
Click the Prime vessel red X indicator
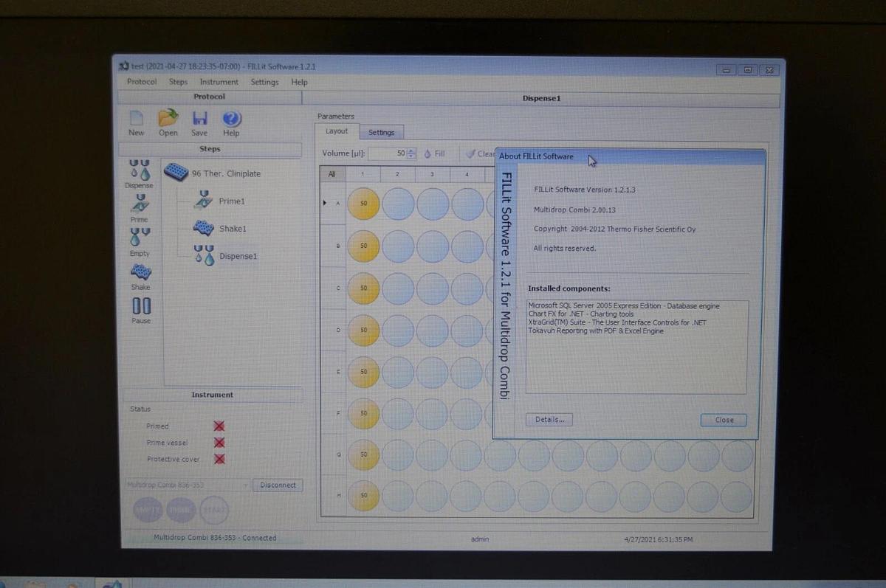(219, 443)
